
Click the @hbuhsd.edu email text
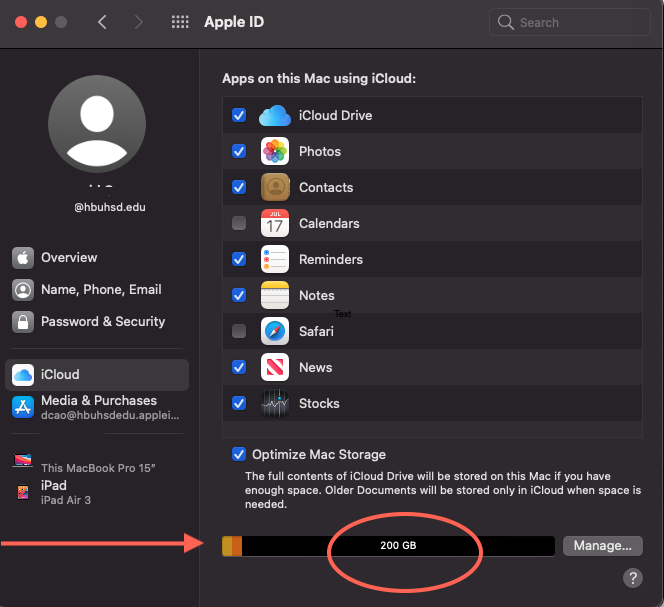pyautogui.click(x=110, y=207)
